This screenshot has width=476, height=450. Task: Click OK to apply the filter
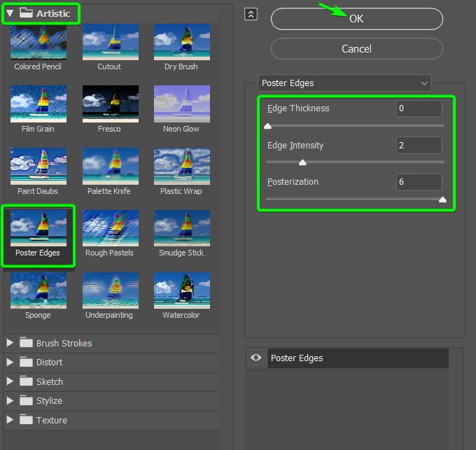tap(357, 19)
